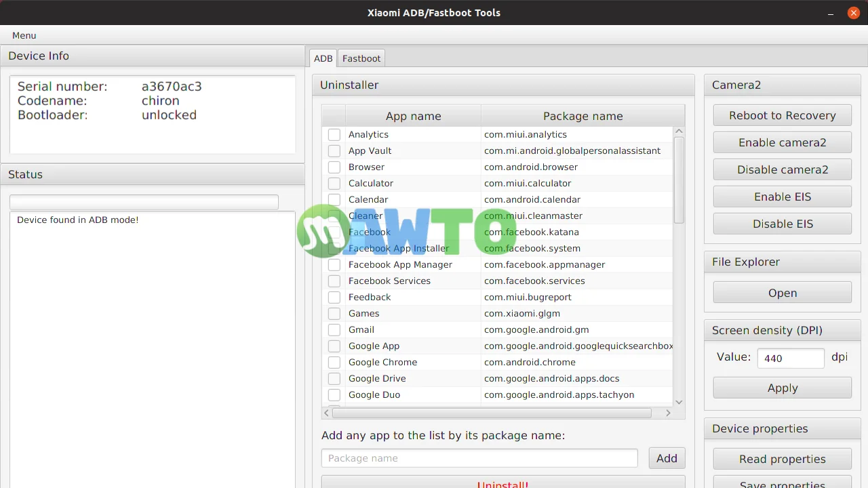Select com.miui.analytics package cell
This screenshot has height=488, width=868.
pyautogui.click(x=577, y=134)
